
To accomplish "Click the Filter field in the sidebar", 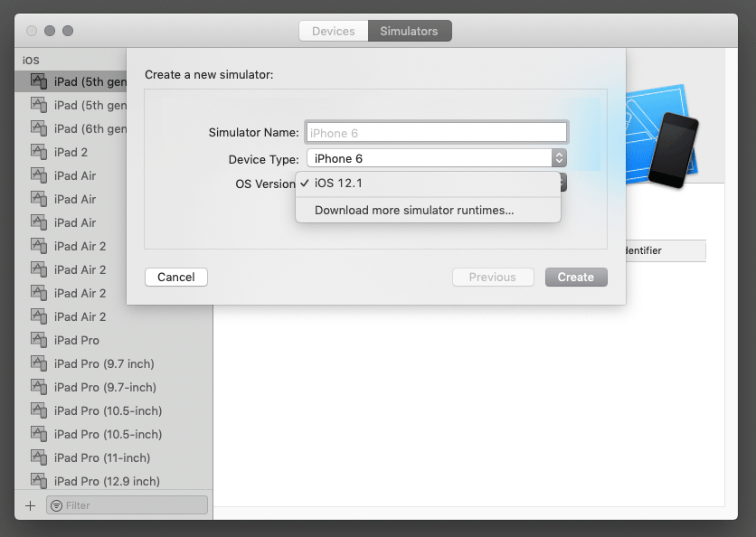I will point(128,505).
